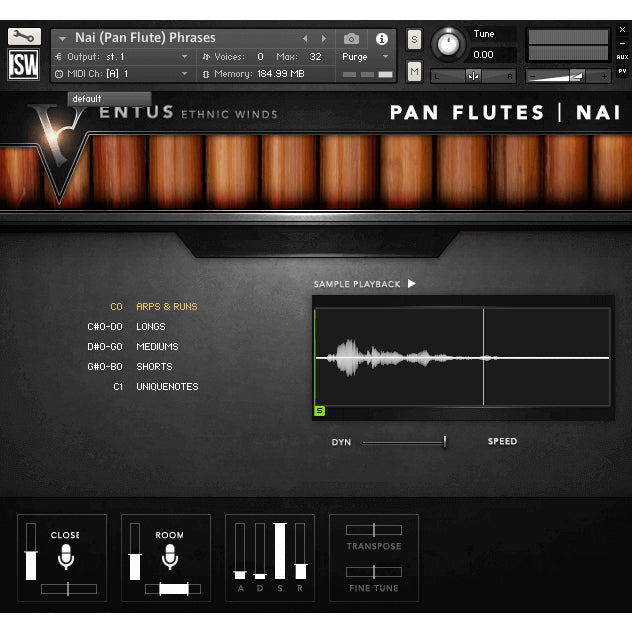Select the Shorts phrase category
The height and width of the screenshot is (632, 632).
coord(154,367)
